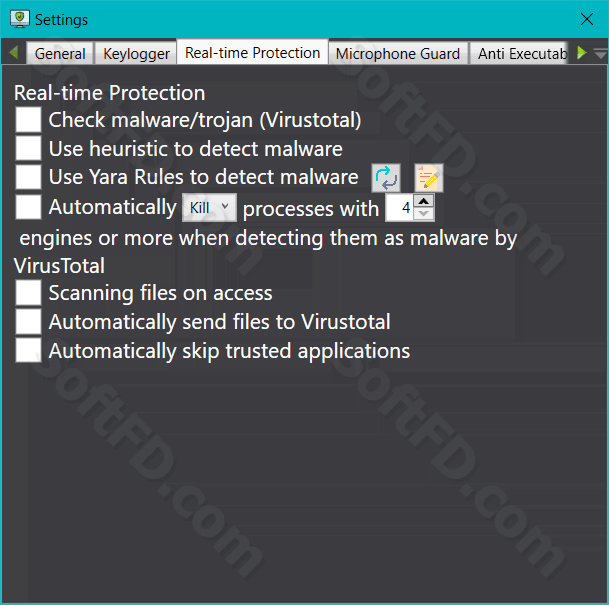The height and width of the screenshot is (605, 609).
Task: Enable Check malware/trojan (Virustotal) checkbox
Action: pyautogui.click(x=28, y=120)
